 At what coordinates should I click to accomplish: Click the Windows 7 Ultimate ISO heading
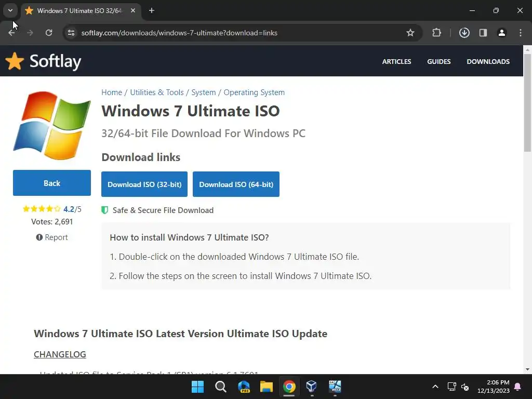[190, 111]
